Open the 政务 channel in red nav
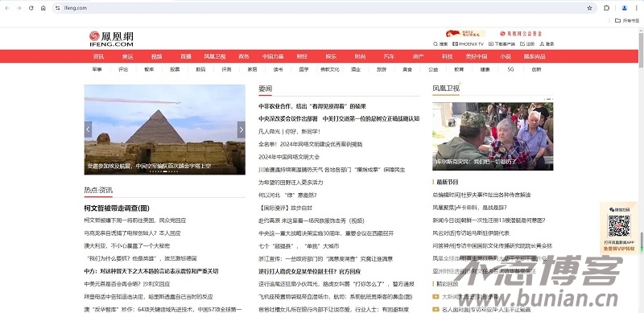Image resolution: width=644 pixels, height=313 pixels. point(244,56)
